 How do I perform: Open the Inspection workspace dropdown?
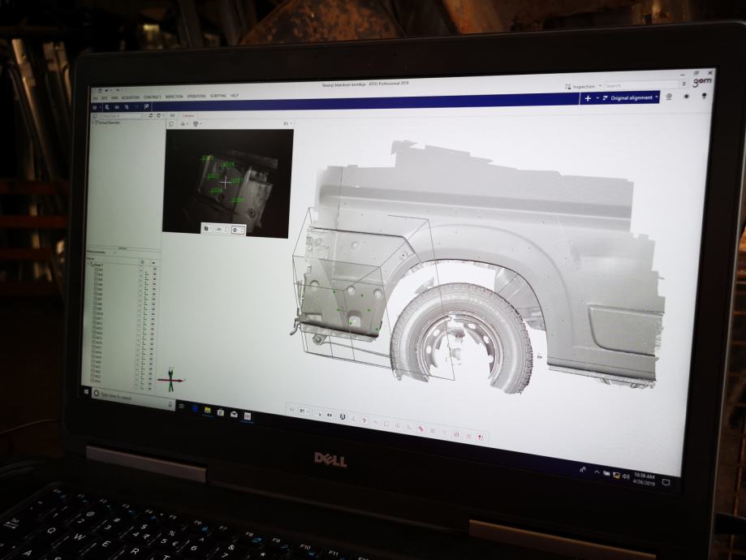pos(583,87)
